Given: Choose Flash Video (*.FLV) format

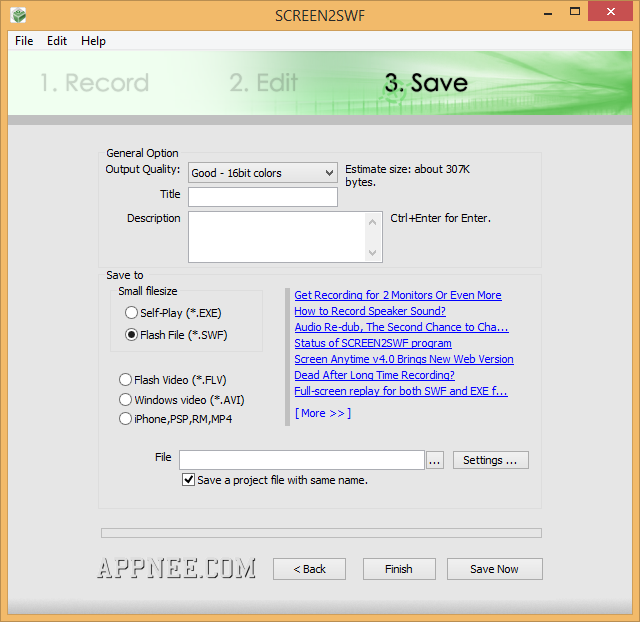Looking at the screenshot, I should coord(172,380).
